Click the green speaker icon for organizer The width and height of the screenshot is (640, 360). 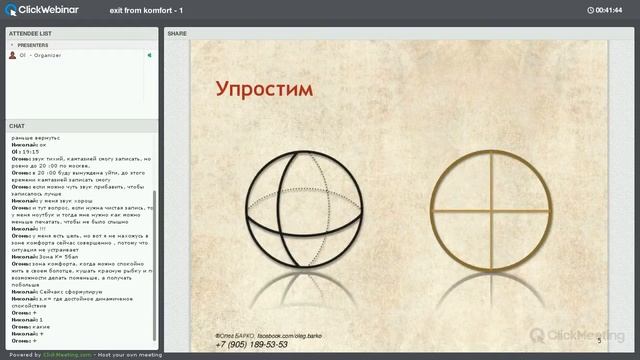(149, 55)
